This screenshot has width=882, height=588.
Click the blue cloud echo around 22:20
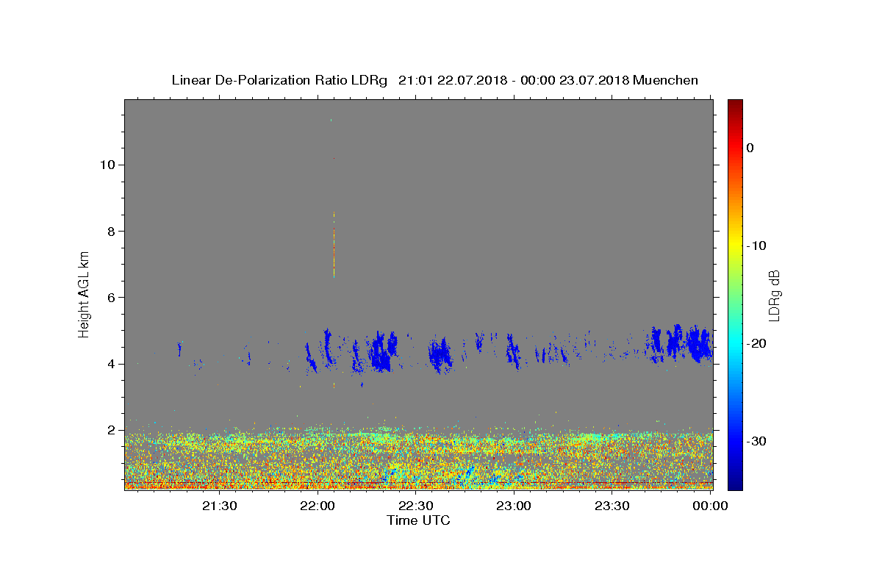(381, 352)
